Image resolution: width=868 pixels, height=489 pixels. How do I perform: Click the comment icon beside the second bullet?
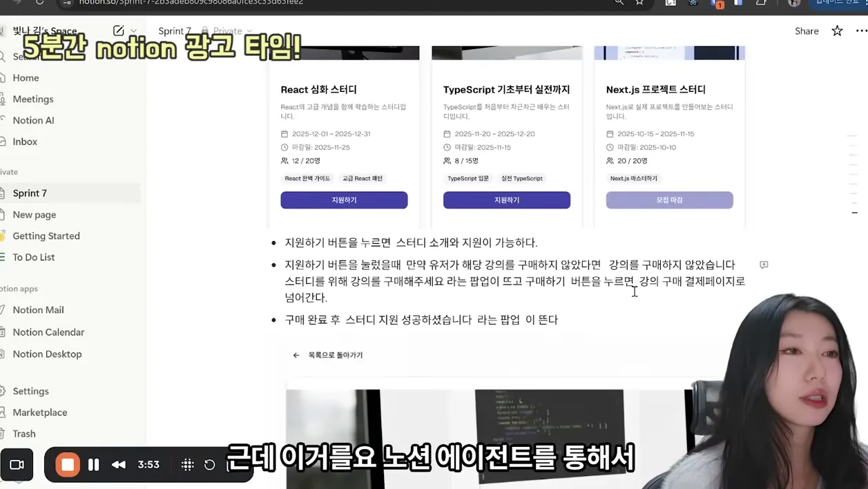[x=764, y=265]
